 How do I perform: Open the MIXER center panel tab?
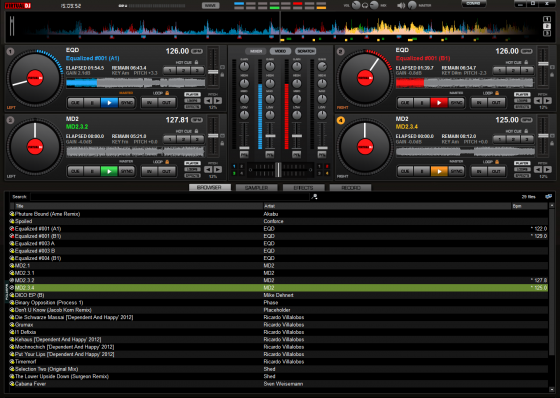click(x=256, y=51)
